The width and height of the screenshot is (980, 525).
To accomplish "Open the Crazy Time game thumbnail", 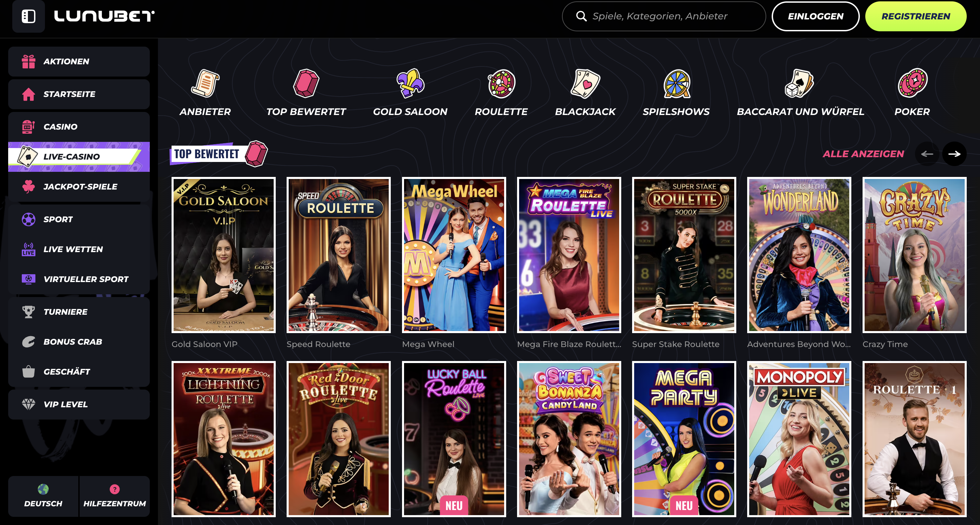I will click(x=914, y=255).
